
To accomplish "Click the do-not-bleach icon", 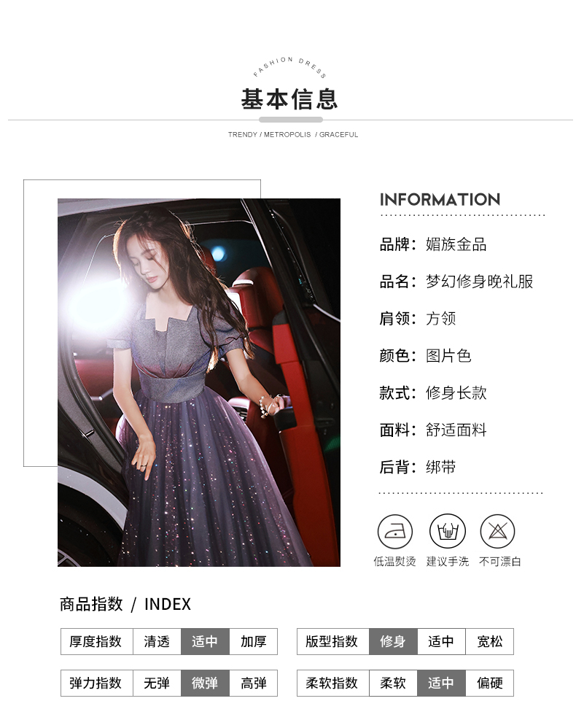I will coord(497,531).
